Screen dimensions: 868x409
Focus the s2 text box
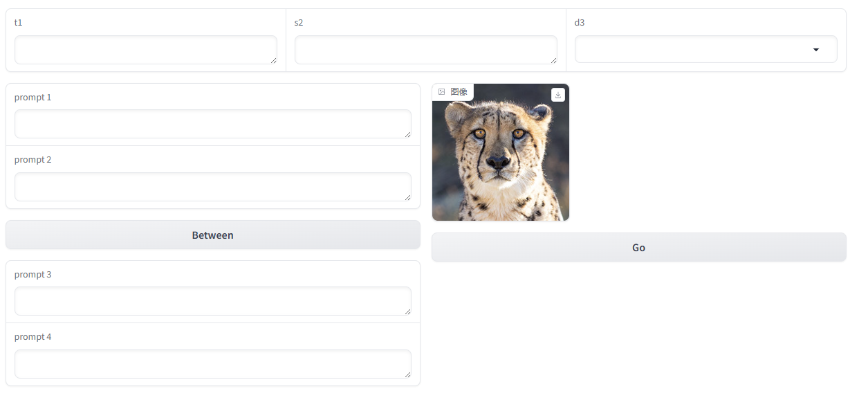pos(426,50)
